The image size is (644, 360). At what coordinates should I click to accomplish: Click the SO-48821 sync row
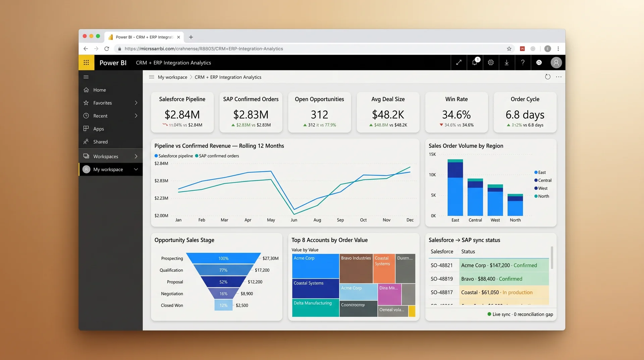coord(489,265)
